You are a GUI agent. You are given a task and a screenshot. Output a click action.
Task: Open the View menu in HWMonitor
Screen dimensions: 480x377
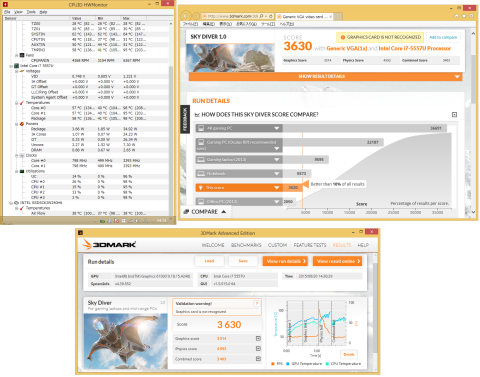[x=18, y=12]
